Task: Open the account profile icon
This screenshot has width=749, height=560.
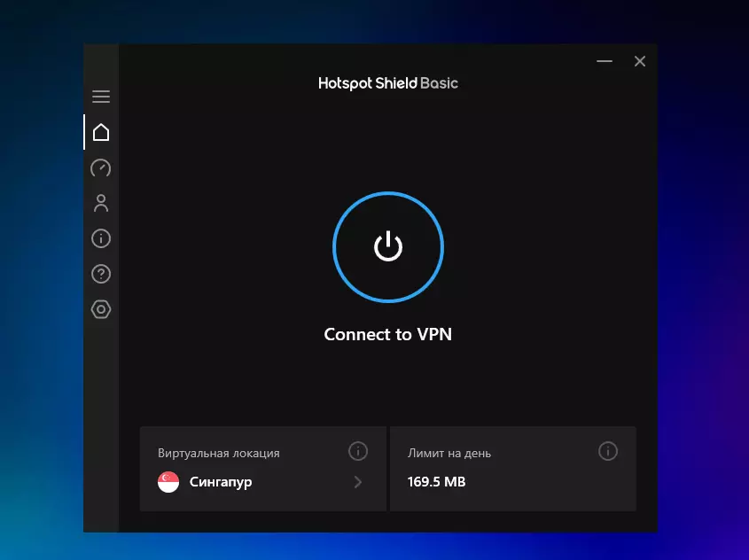Action: pyautogui.click(x=101, y=203)
